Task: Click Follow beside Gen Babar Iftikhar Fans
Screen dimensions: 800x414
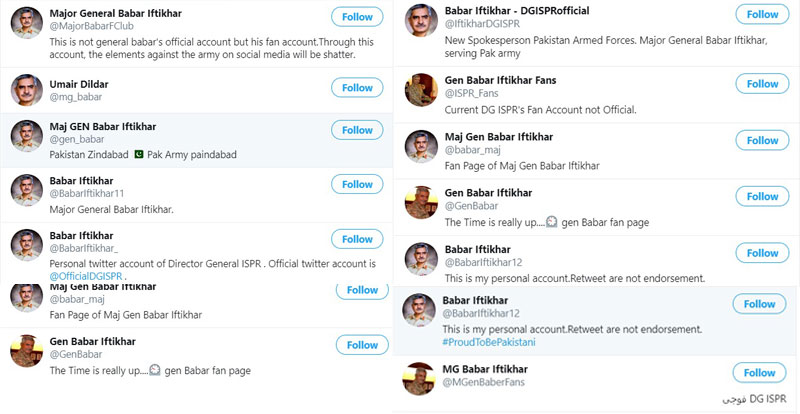Action: coord(762,84)
